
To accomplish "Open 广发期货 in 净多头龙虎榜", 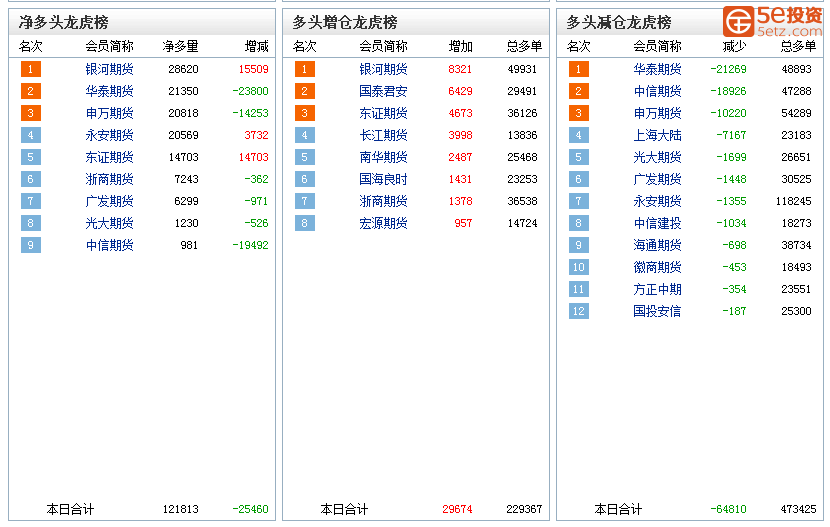I will (110, 202).
